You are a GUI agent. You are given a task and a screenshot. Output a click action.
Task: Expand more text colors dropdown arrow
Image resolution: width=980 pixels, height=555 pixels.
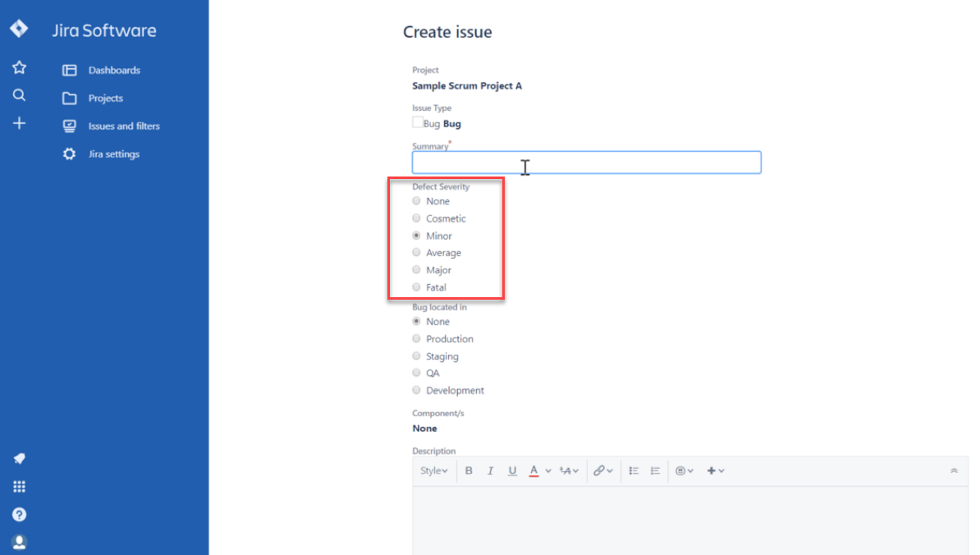click(x=548, y=470)
